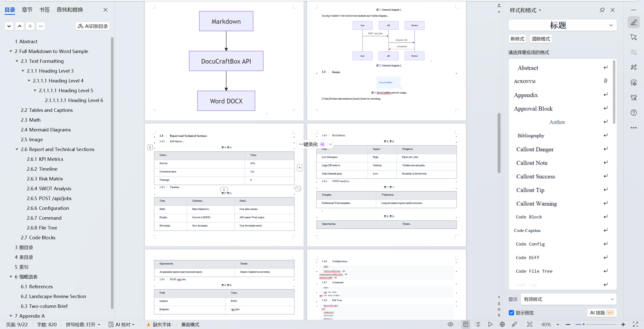This screenshot has height=329, width=644.
Task: Click the 清除格式 button
Action: [x=541, y=39]
